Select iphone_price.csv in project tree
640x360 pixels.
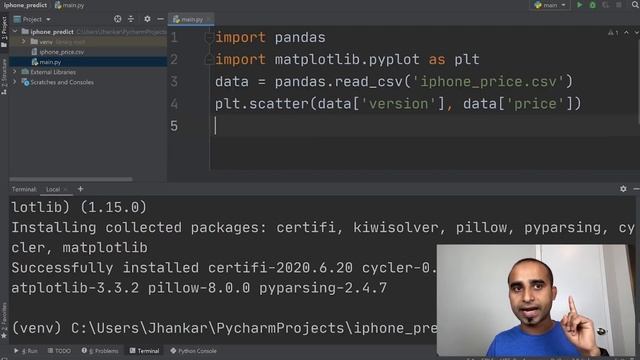click(61, 52)
